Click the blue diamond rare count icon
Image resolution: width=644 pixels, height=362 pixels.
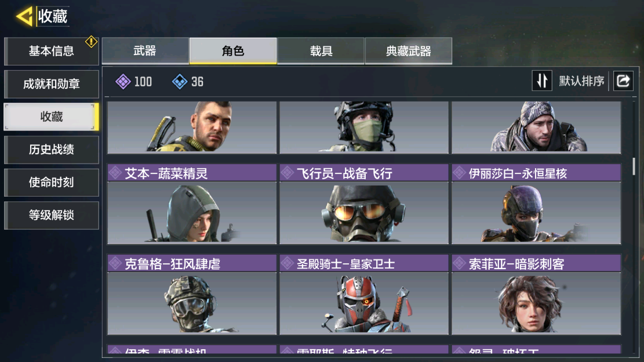(x=180, y=81)
